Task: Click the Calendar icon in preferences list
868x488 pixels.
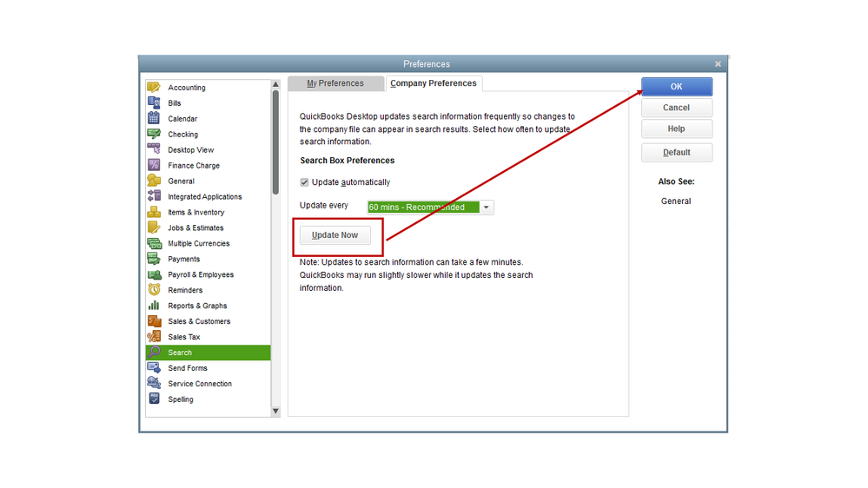Action: click(154, 118)
